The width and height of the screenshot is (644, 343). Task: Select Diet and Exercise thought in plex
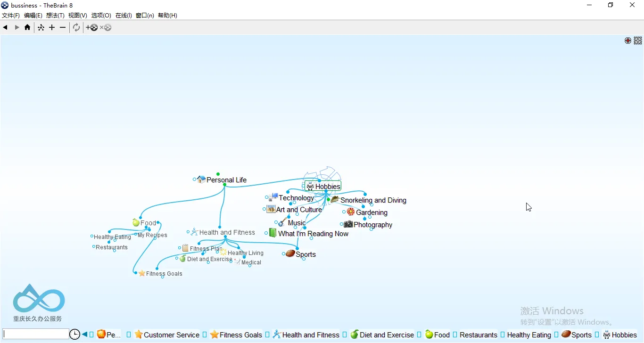tap(209, 259)
